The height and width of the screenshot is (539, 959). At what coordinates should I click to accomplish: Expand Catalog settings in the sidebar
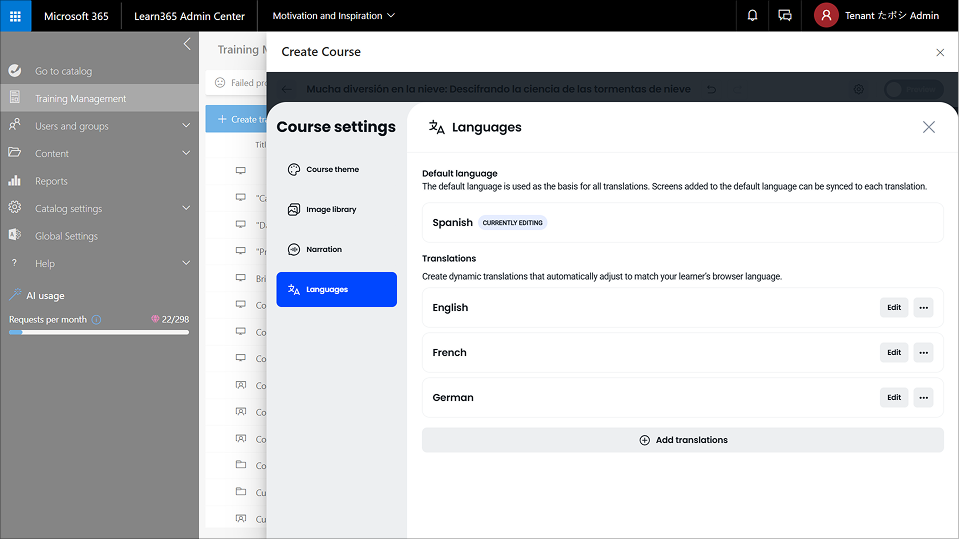coord(186,208)
